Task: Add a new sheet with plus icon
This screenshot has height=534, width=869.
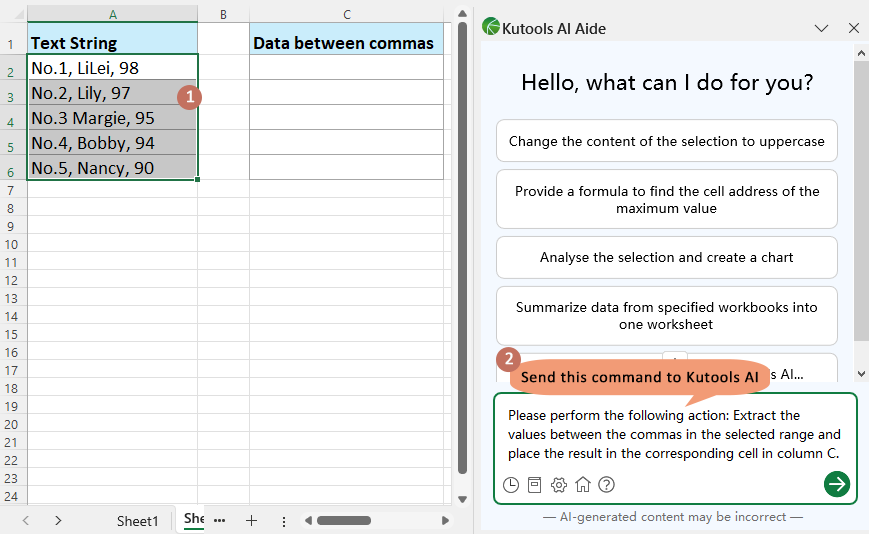Action: tap(252, 521)
